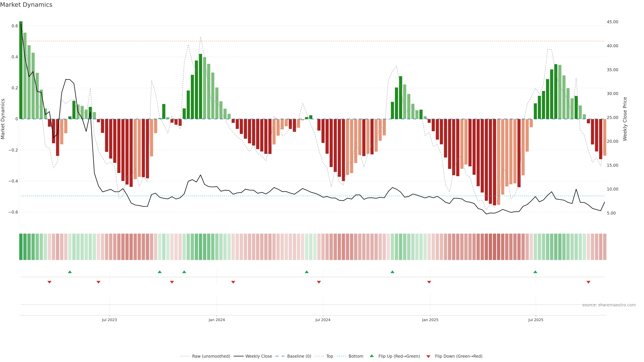Image resolution: width=644 pixels, height=362 pixels.
Task: Click the green Flip Up triangle icon in legend
Action: [x=372, y=356]
